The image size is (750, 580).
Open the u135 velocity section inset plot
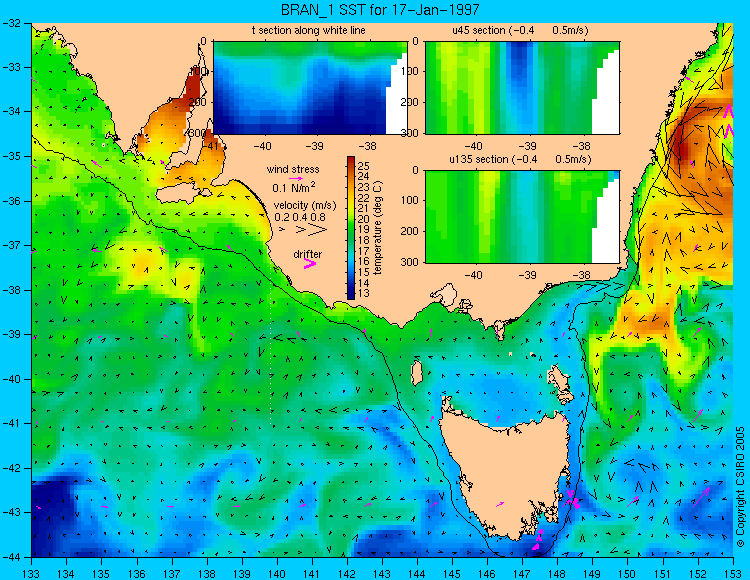tap(522, 217)
